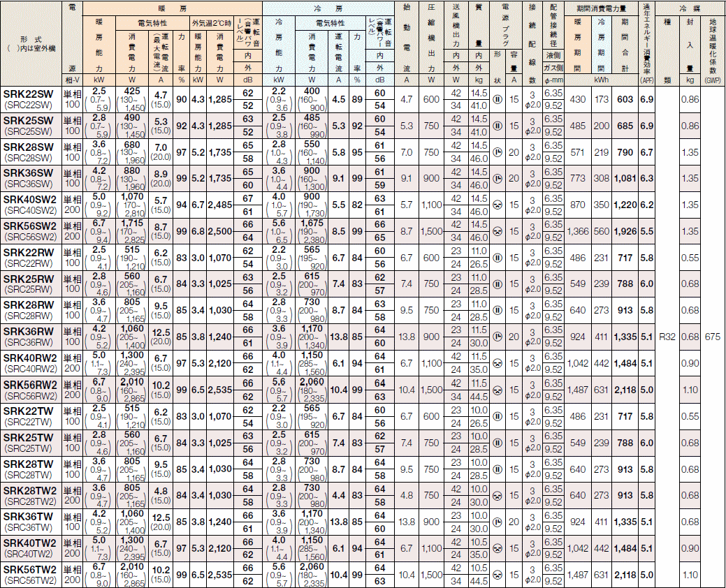This screenshot has height=588, width=726.
Task: Click the 暖房 heating section header
Action: pyautogui.click(x=172, y=8)
